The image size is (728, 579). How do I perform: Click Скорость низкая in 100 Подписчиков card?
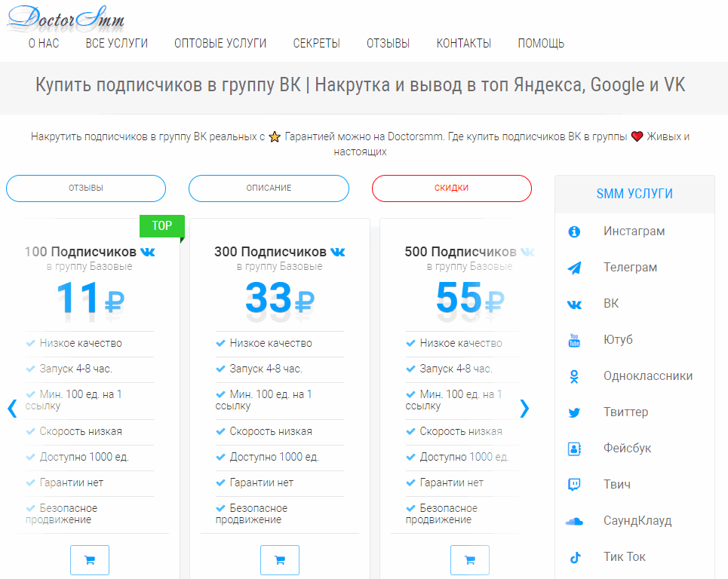pos(81,431)
